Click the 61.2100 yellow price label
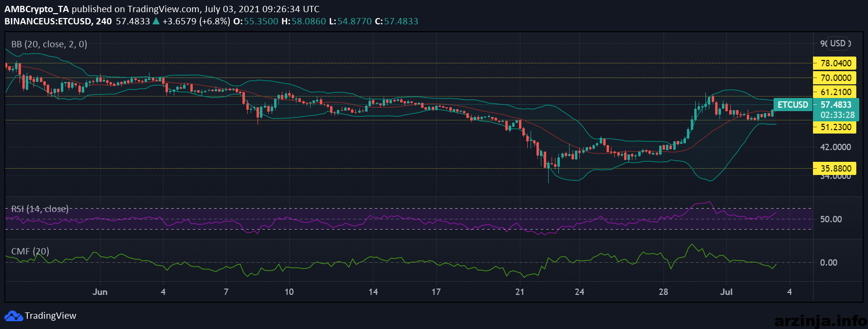The height and width of the screenshot is (329, 868). pos(835,92)
